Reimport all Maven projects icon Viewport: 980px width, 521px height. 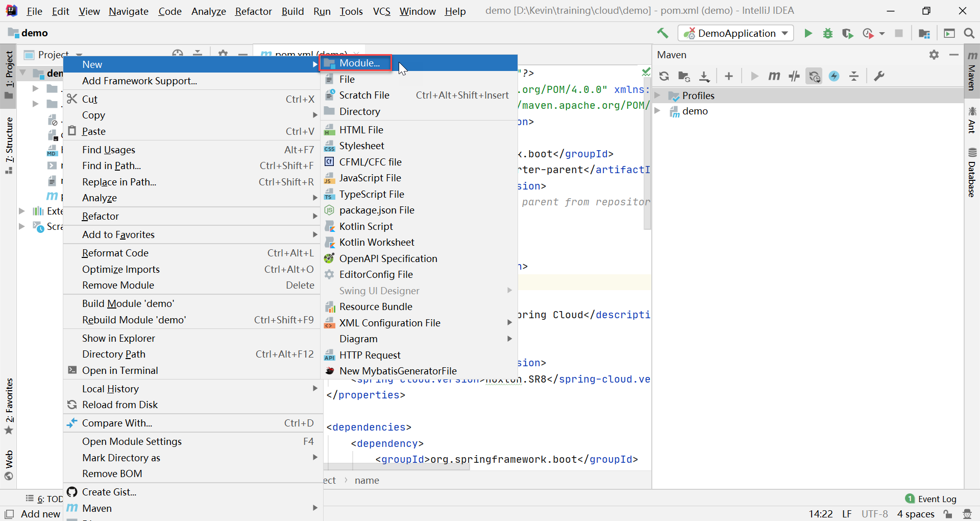[664, 76]
